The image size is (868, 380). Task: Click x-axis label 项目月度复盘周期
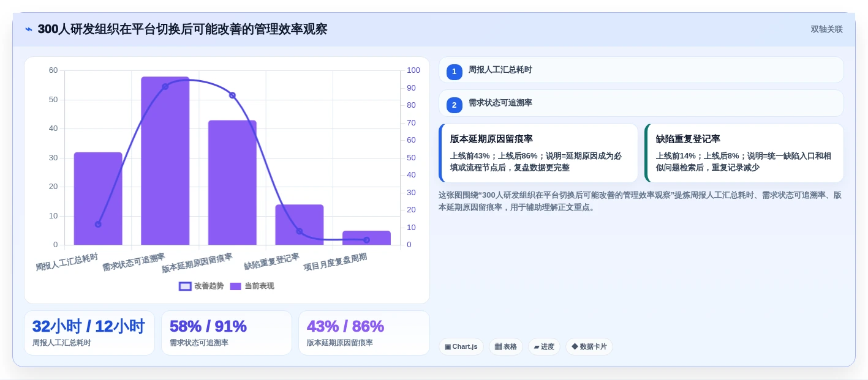pyautogui.click(x=335, y=262)
